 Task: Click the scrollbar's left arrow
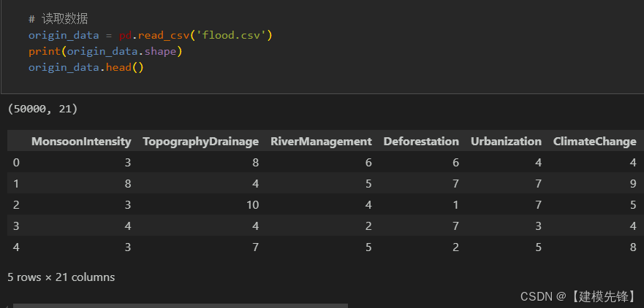[x=6, y=306]
